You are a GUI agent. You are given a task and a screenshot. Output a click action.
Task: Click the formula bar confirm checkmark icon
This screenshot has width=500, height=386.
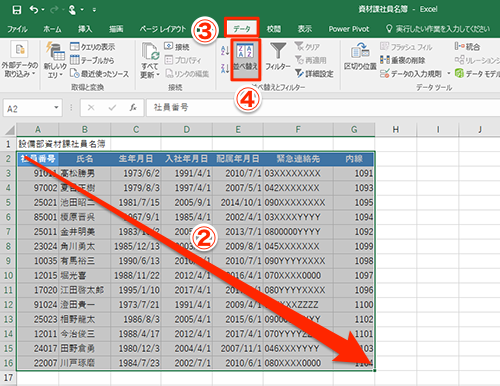click(112, 108)
